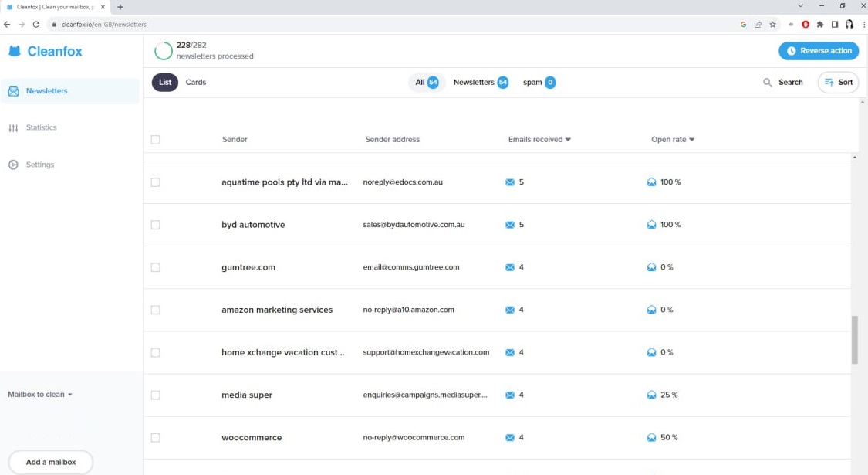The width and height of the screenshot is (868, 475).
Task: Tick the gumtree.com row checkbox
Action: coord(156,268)
